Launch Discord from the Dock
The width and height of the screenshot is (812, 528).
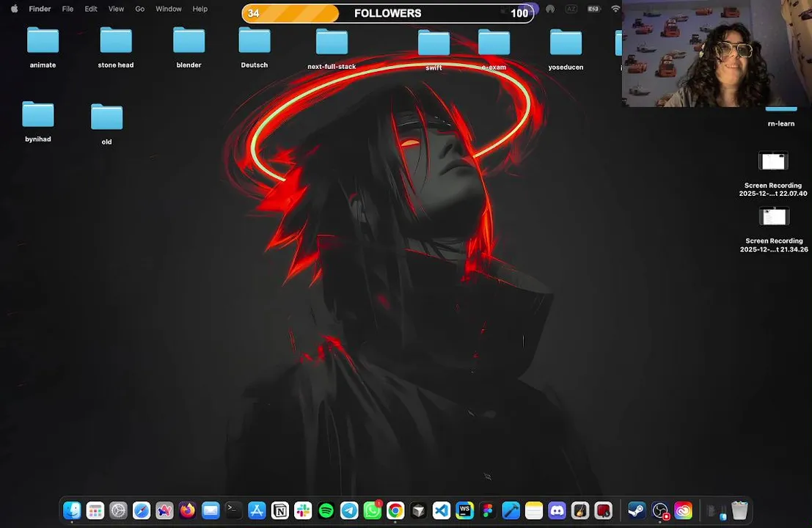click(557, 511)
